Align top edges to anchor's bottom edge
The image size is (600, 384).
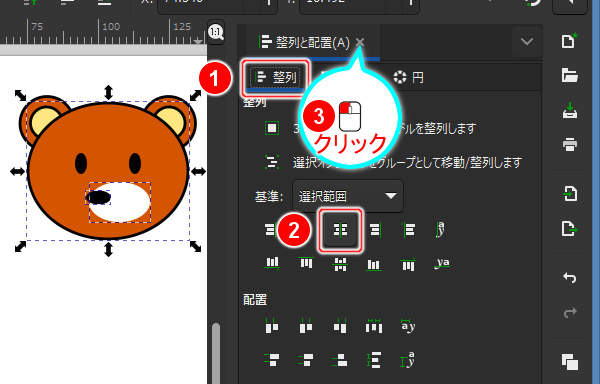408,264
